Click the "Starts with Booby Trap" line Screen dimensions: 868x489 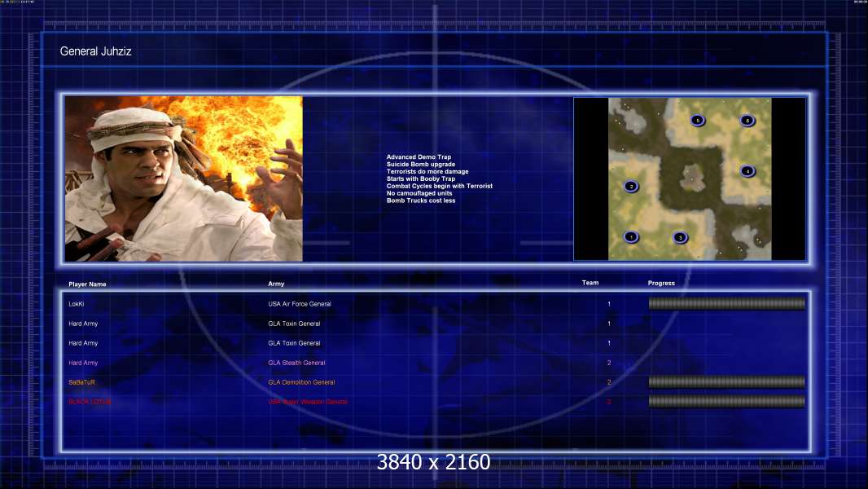point(421,178)
